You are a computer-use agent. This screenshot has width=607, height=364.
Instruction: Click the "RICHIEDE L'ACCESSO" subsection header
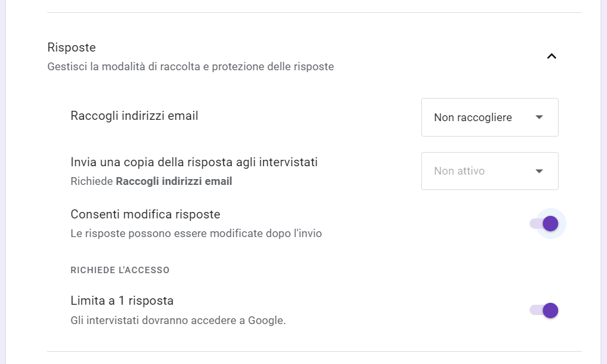120,271
